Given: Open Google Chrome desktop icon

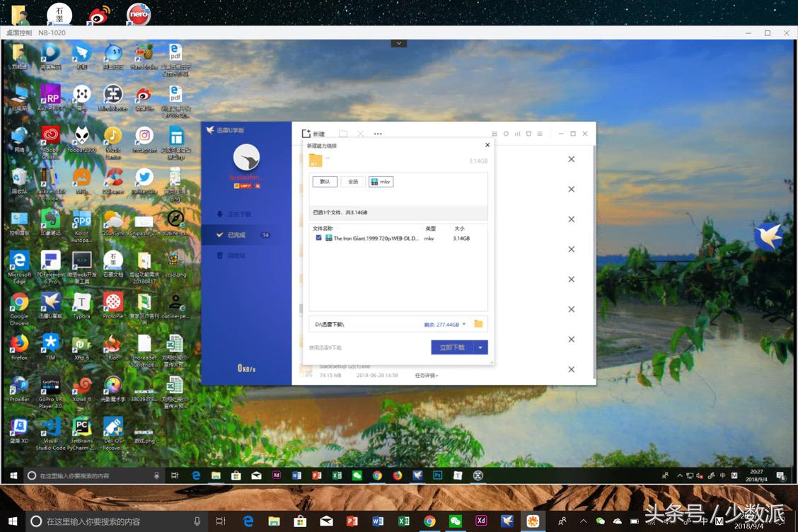Looking at the screenshot, I should coord(19,309).
